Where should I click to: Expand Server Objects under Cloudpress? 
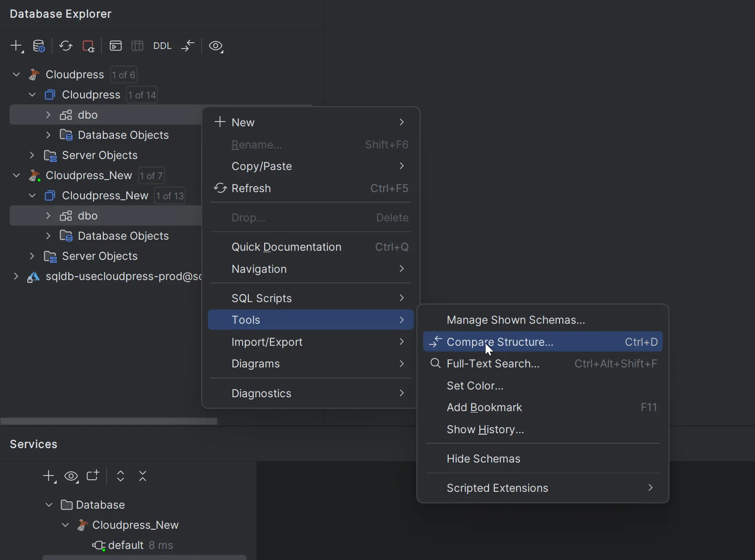click(32, 156)
